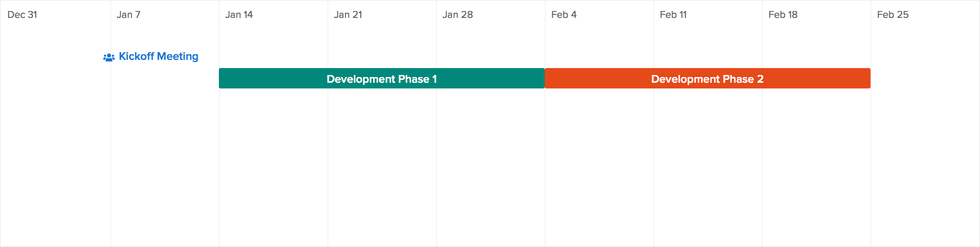Choose the Feb 4 date header

(x=564, y=15)
